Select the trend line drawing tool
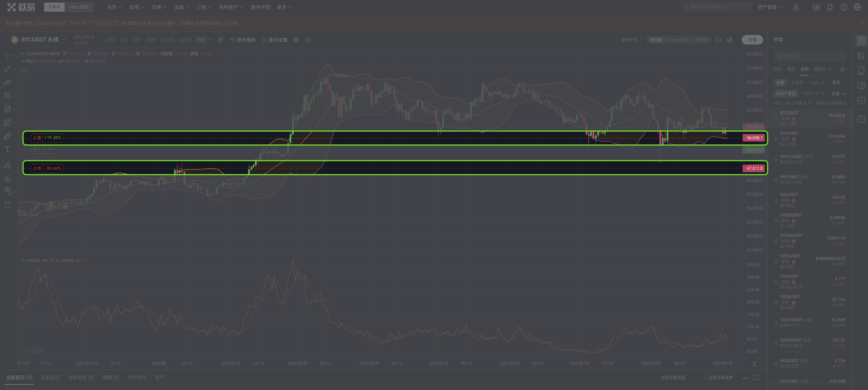868x390 pixels. point(7,69)
